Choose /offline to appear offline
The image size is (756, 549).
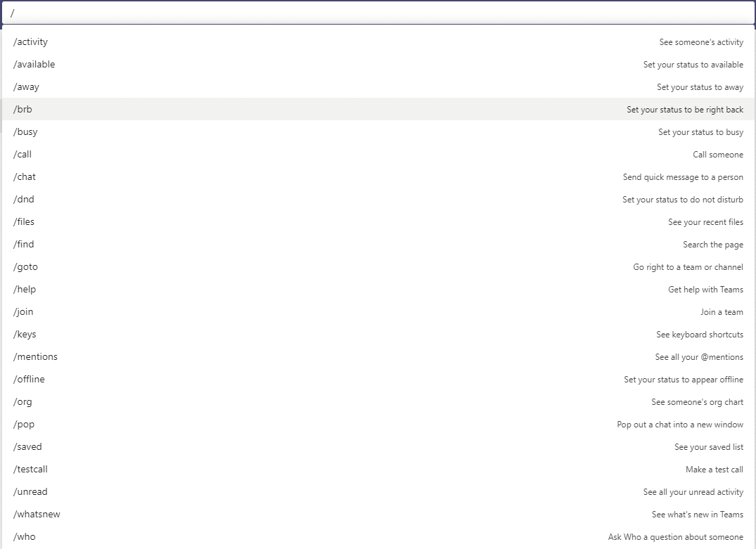point(29,380)
